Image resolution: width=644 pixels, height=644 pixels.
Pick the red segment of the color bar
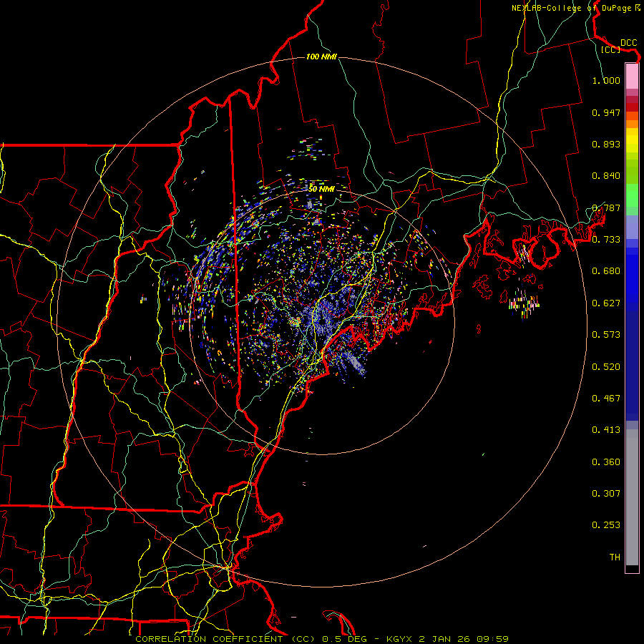(632, 107)
